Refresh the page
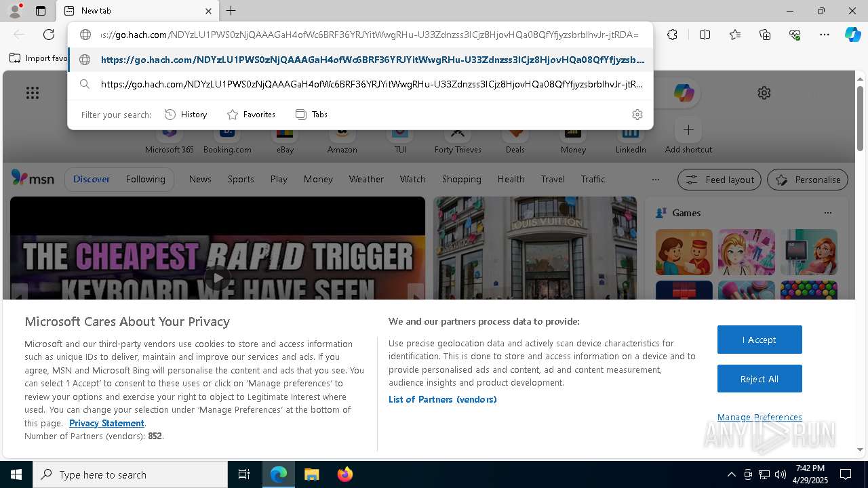This screenshot has height=488, width=868. (x=49, y=35)
